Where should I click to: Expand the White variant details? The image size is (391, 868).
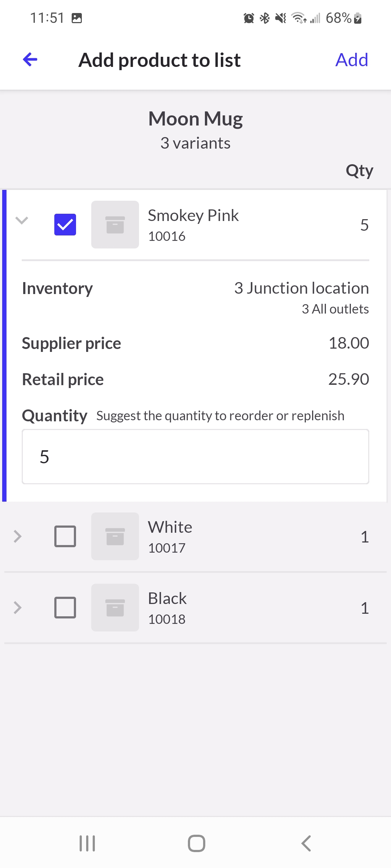[x=17, y=536]
